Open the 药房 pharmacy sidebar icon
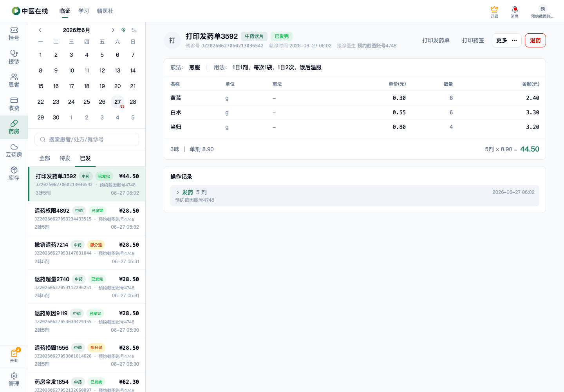Screen dimensions: 564x392 (x=14, y=127)
